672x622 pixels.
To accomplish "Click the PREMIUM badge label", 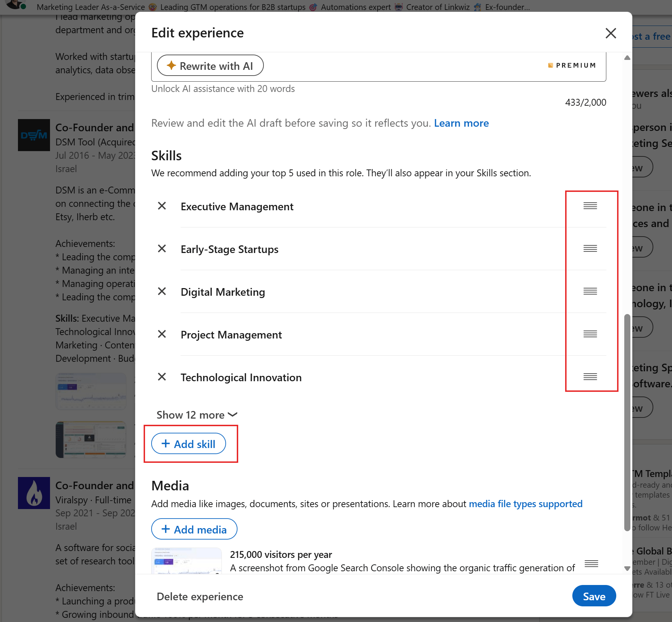I will point(572,65).
